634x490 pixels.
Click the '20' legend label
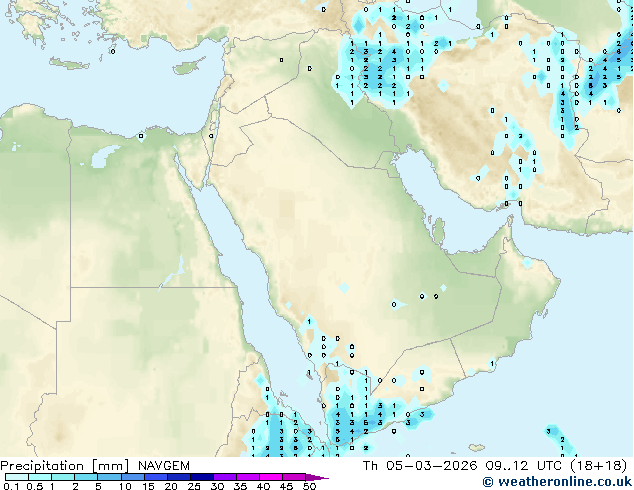tap(171, 486)
